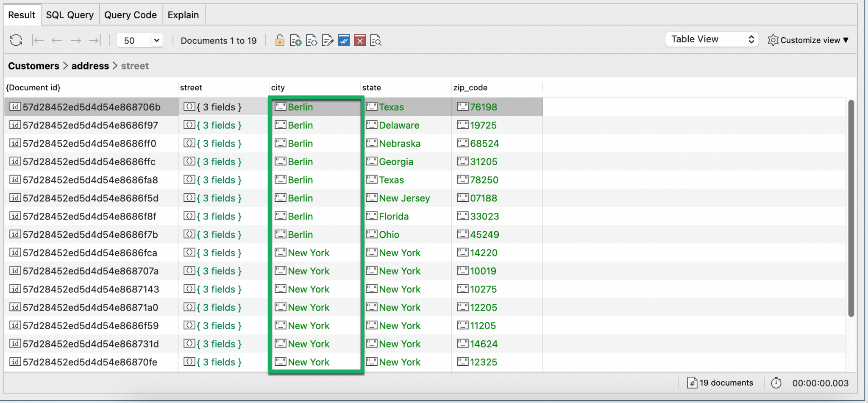Select document id 57d28452ed5d4d54e8686ffc
The width and height of the screenshot is (868, 403).
[89, 161]
